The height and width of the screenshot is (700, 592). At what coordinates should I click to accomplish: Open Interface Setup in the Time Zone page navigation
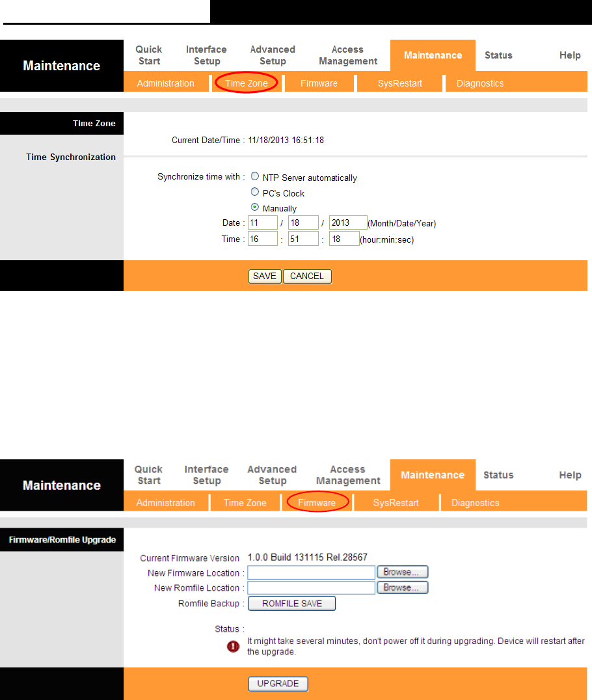pos(206,55)
